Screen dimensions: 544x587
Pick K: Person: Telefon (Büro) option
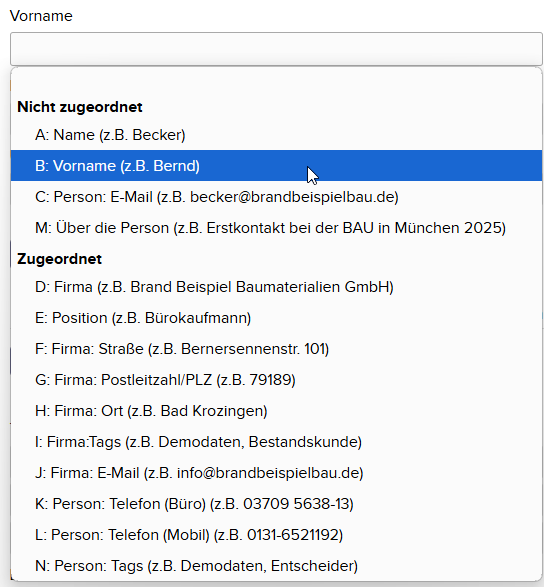click(276, 504)
